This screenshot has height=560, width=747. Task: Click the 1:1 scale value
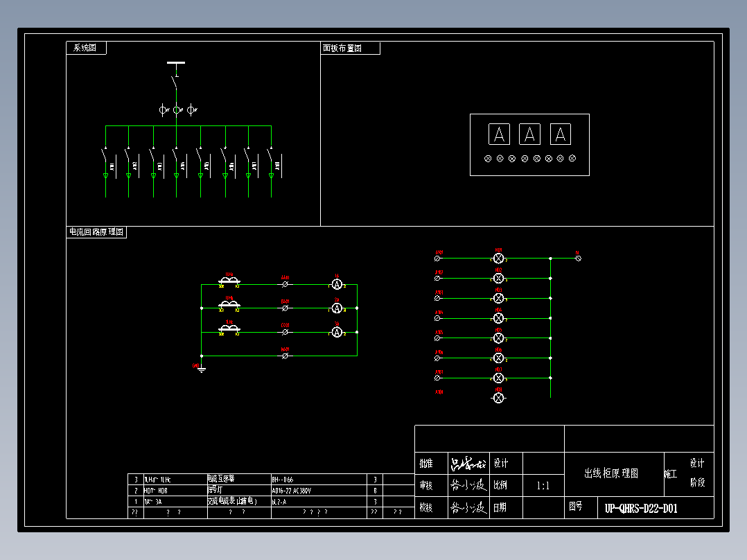543,486
